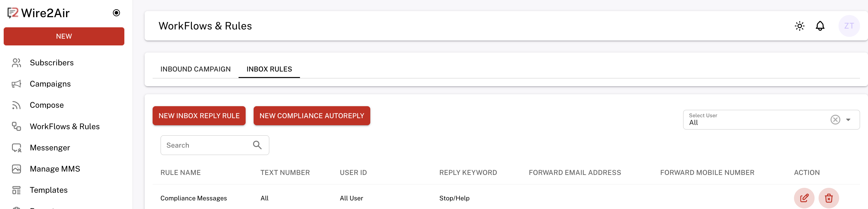Click New Inbox Reply Rule button
The width and height of the screenshot is (868, 209).
[x=199, y=116]
